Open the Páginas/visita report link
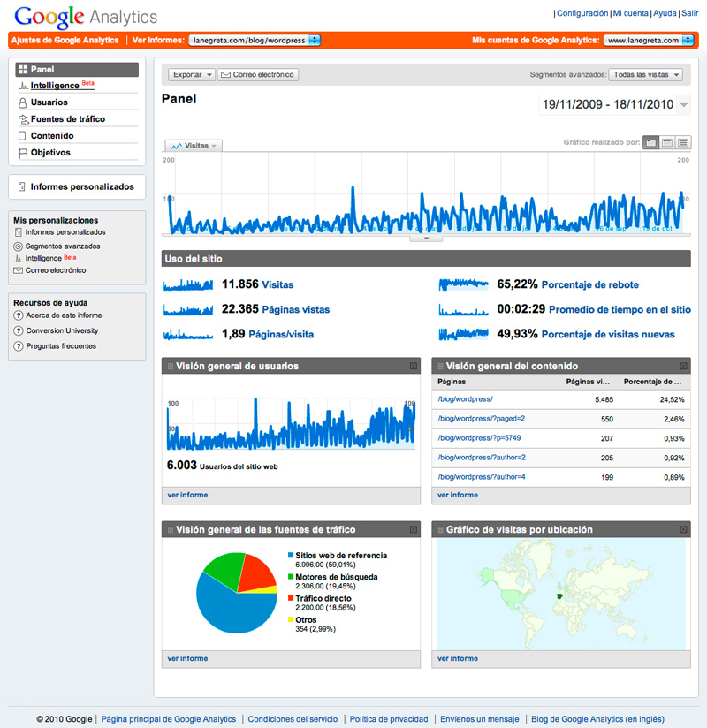 click(x=281, y=335)
